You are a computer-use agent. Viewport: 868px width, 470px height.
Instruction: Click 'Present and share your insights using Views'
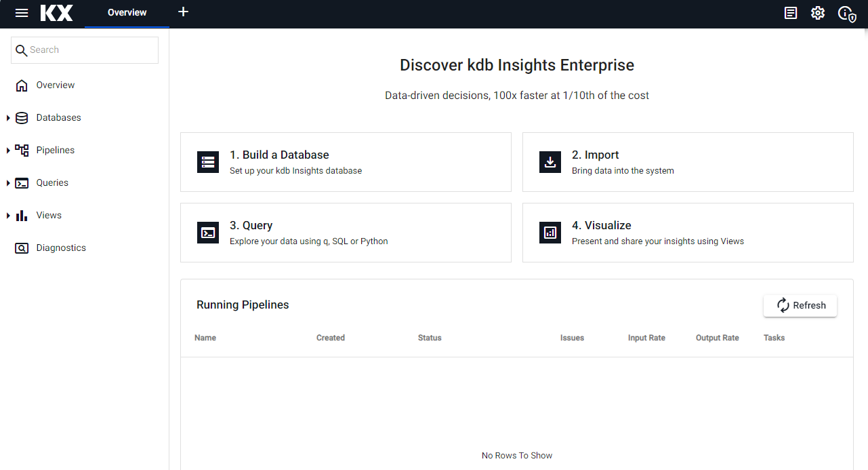click(658, 241)
